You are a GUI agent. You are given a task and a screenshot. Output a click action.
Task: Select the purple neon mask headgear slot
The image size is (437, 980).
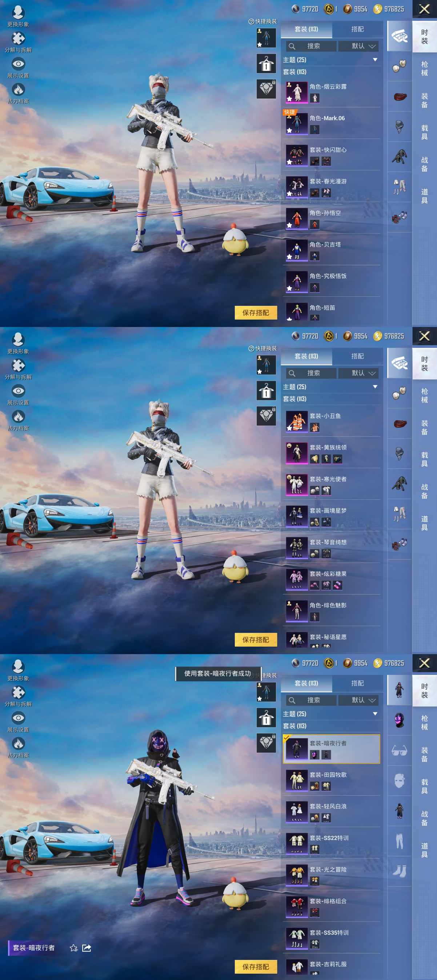click(399, 720)
